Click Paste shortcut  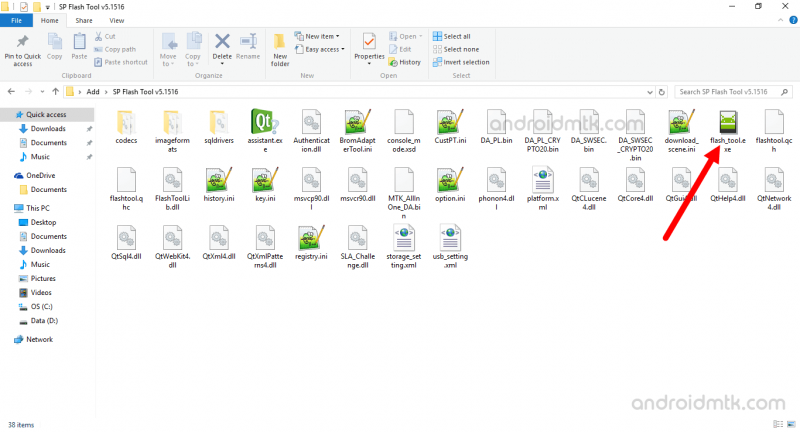point(121,62)
